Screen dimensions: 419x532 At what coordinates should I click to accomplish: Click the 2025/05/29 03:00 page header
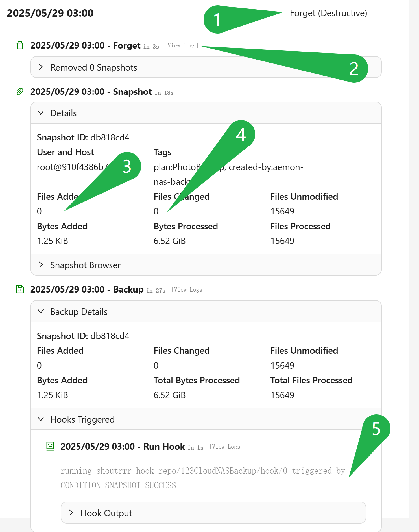pyautogui.click(x=50, y=13)
